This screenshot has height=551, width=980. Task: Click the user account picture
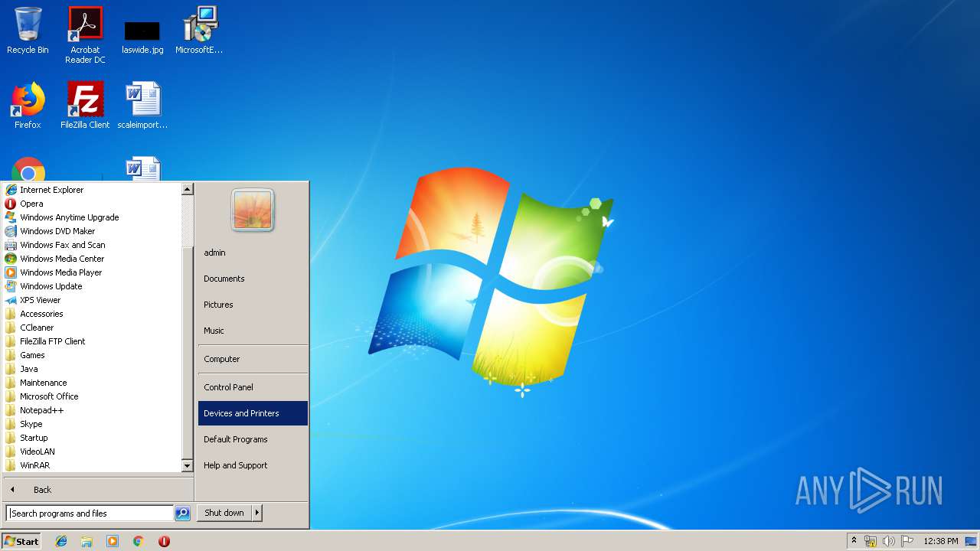point(253,210)
